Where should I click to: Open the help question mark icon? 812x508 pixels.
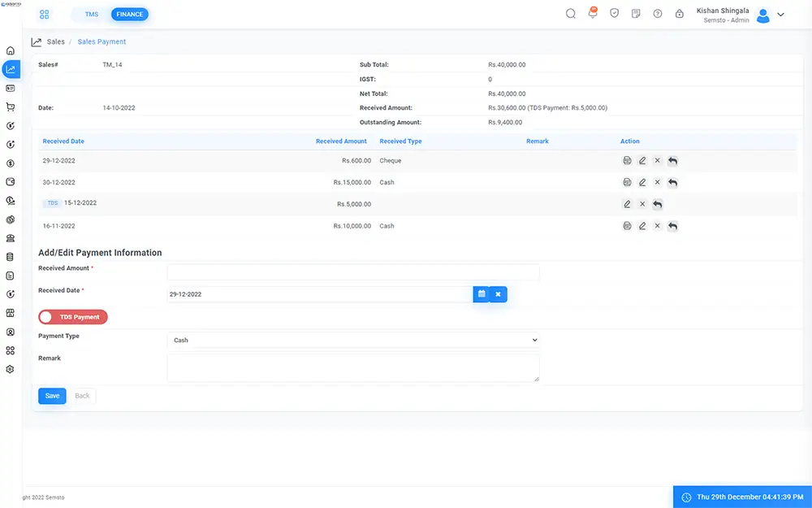point(658,14)
